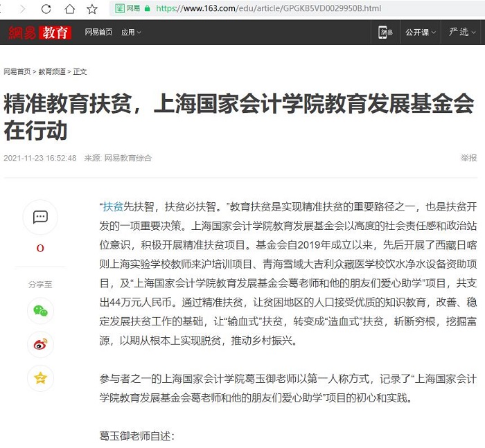
Task: Share article to Sina Weibo
Action: coord(40,344)
